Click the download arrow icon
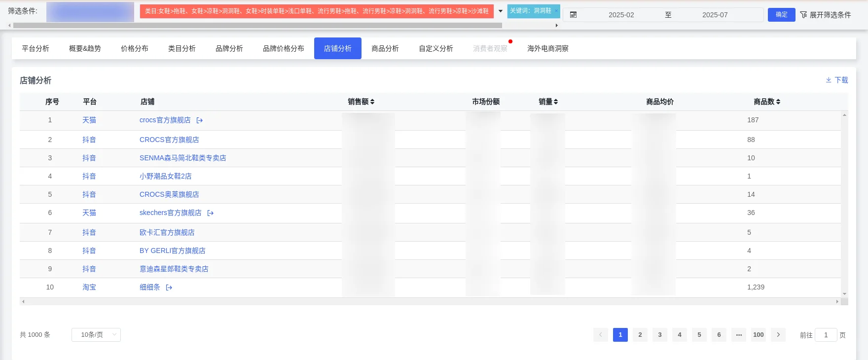 829,80
